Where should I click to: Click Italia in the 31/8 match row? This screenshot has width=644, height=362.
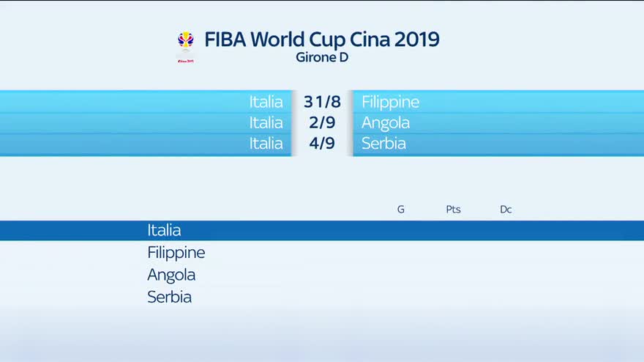click(266, 102)
